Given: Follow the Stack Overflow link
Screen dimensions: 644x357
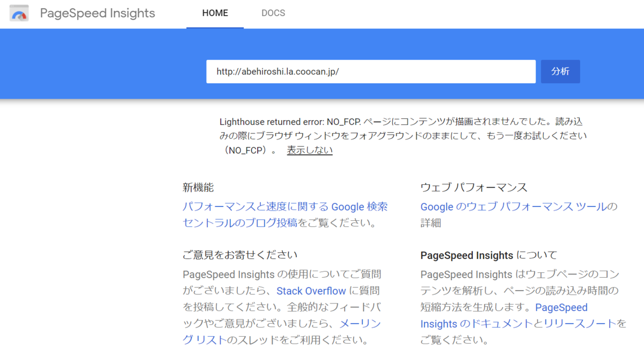Looking at the screenshot, I should point(311,291).
